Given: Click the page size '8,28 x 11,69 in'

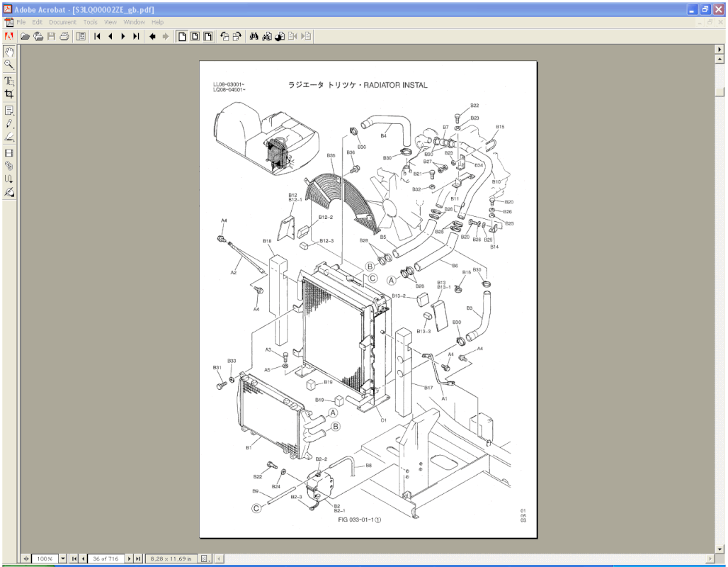Looking at the screenshot, I should 171,558.
